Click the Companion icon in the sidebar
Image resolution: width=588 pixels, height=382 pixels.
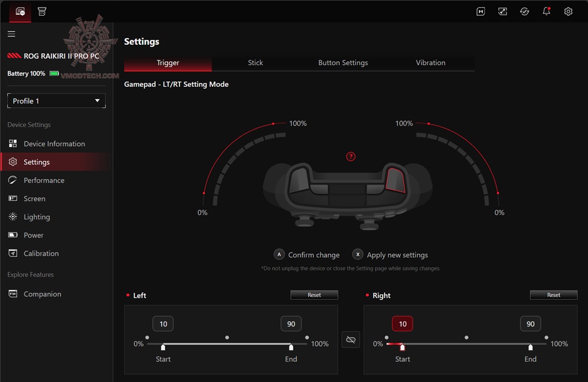click(x=13, y=294)
